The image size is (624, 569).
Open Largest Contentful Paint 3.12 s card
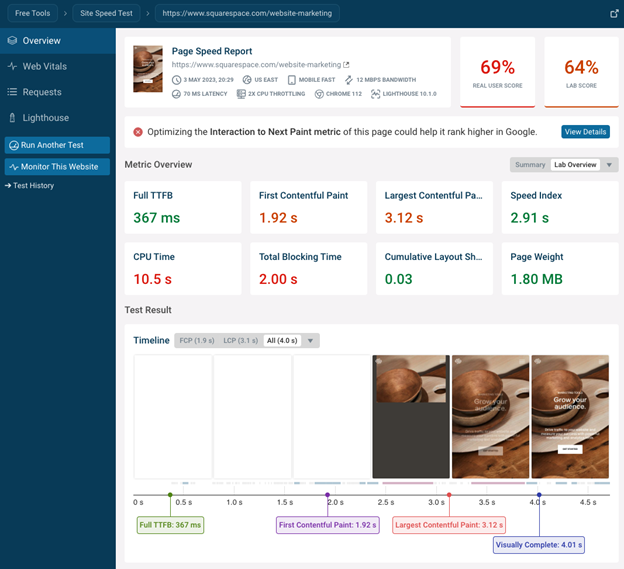434,207
